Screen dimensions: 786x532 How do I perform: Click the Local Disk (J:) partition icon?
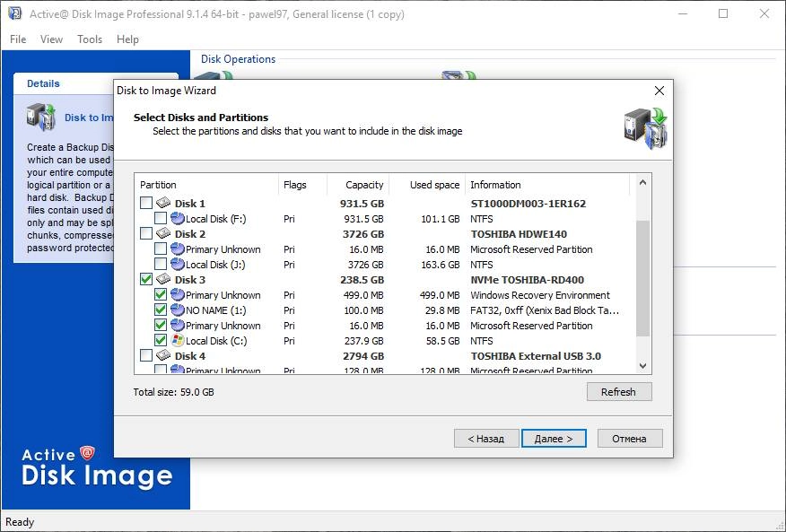click(178, 265)
